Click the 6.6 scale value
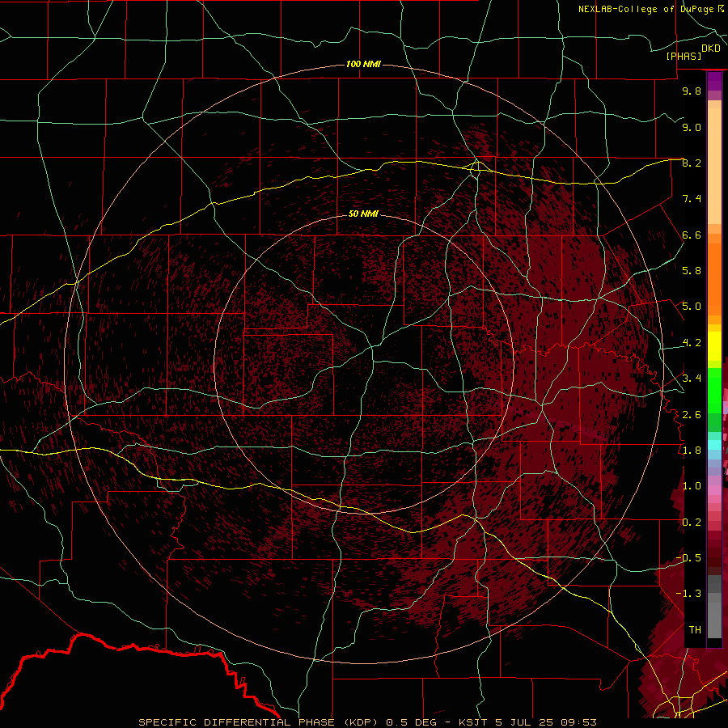Image resolution: width=728 pixels, height=728 pixels. (692, 235)
